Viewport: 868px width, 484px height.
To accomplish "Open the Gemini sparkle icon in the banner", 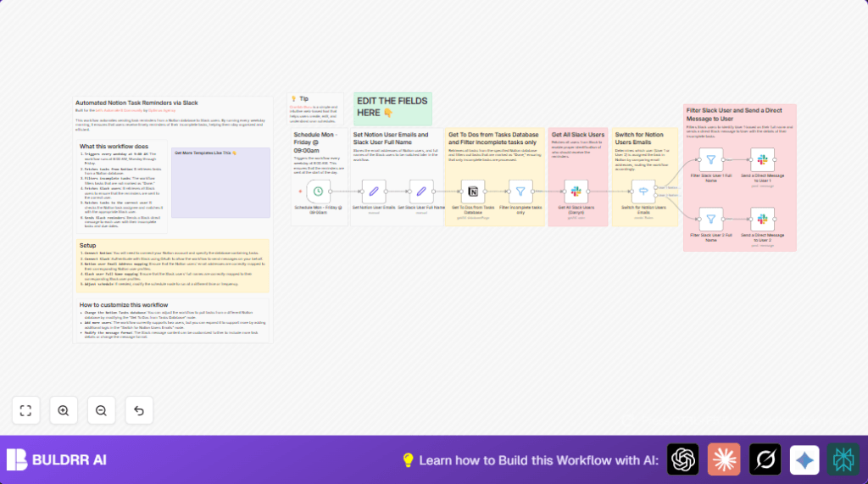I will pos(804,459).
